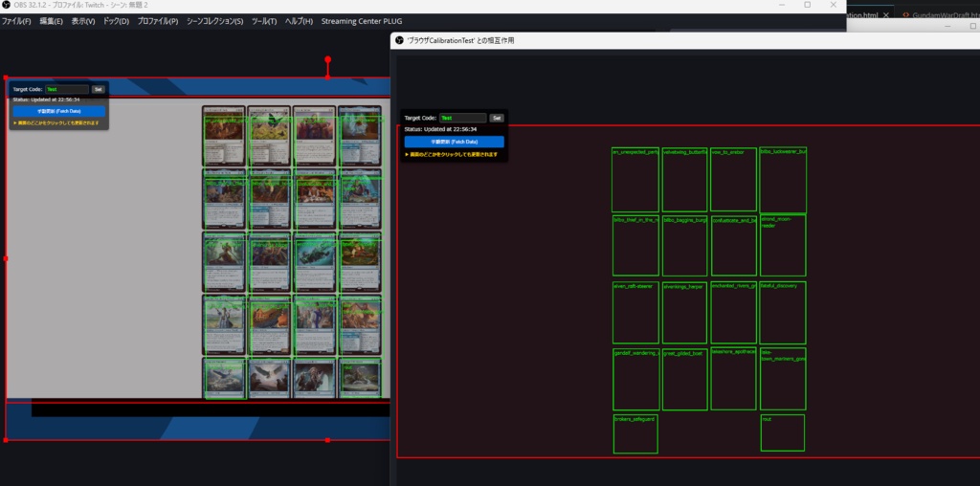Click the elven_raft-steerer card box
Image resolution: width=980 pixels, height=486 pixels.
click(635, 312)
